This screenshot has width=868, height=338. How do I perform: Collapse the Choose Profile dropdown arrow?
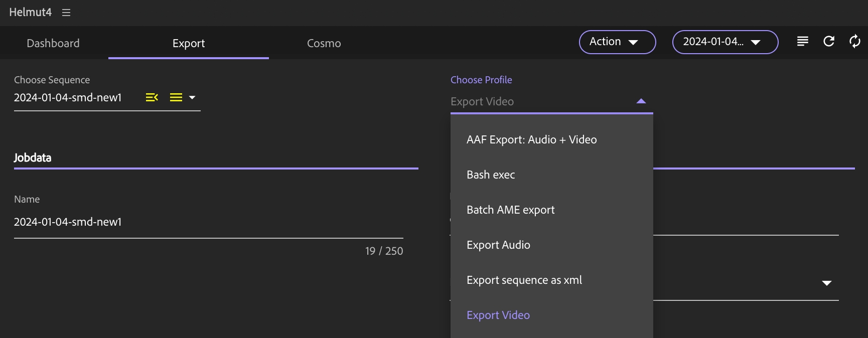point(641,101)
